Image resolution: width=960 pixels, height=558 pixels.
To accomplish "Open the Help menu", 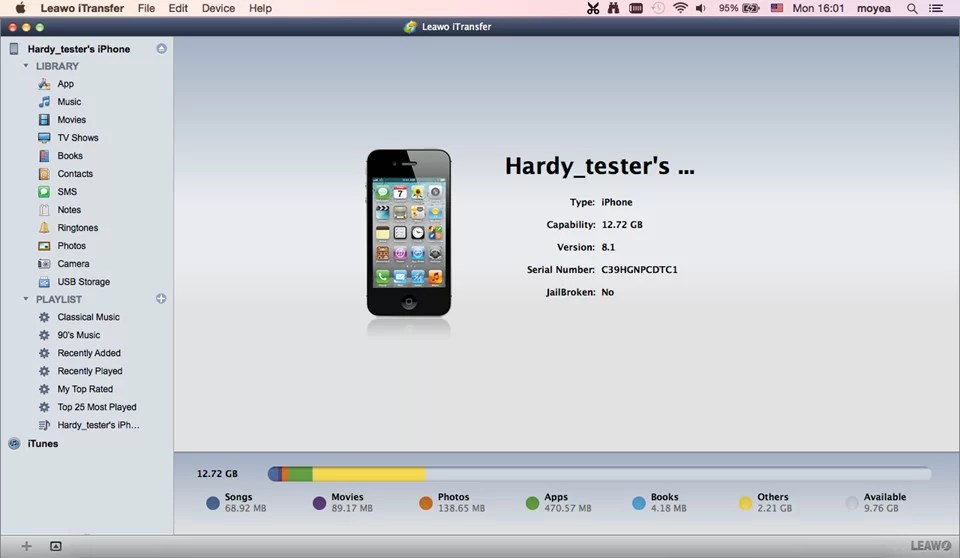I will click(260, 9).
